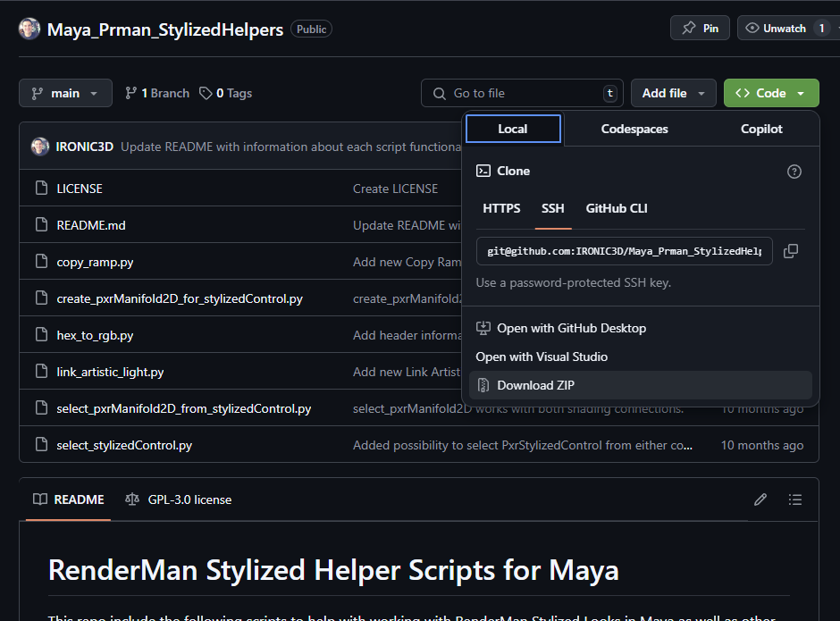Viewport: 840px width, 621px height.
Task: Open the IRONIC3D author profile link
Action: point(85,147)
